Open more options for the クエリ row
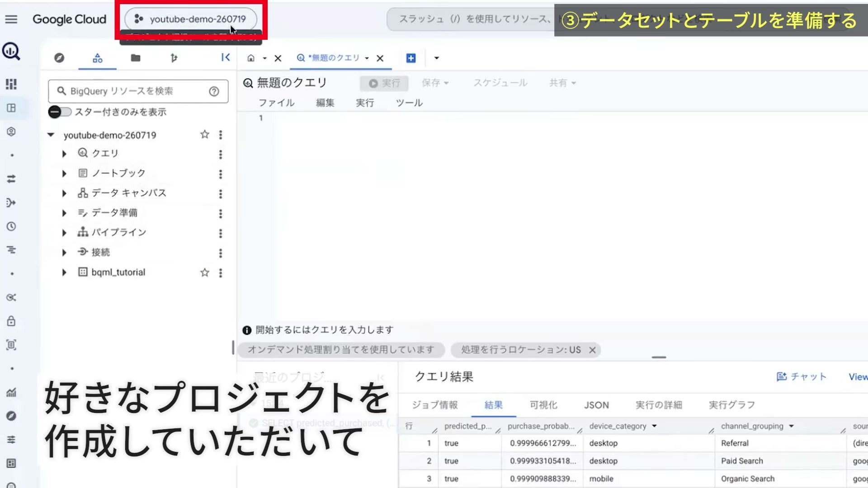This screenshot has width=868, height=488. coord(221,155)
